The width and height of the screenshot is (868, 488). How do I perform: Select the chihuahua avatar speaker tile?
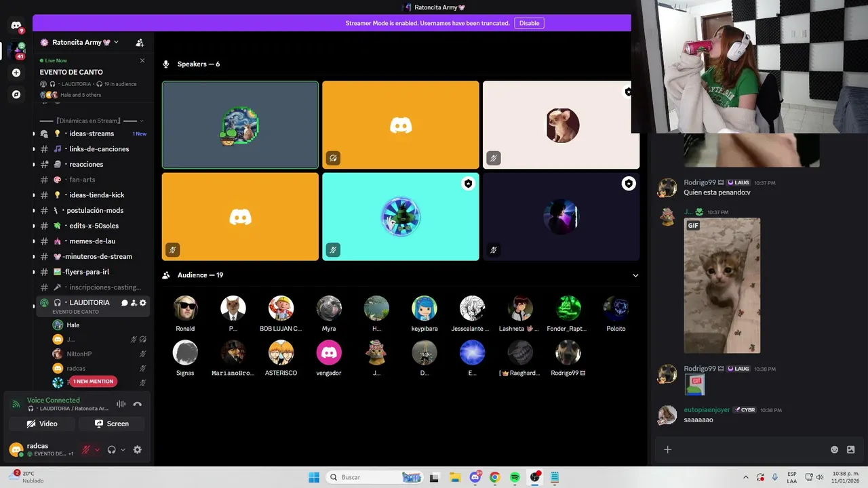pyautogui.click(x=561, y=125)
